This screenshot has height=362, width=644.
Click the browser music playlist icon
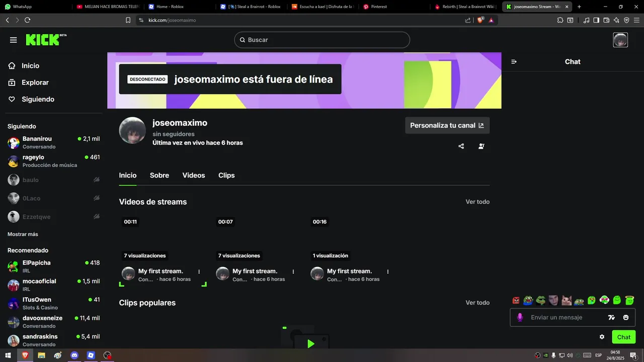586,20
